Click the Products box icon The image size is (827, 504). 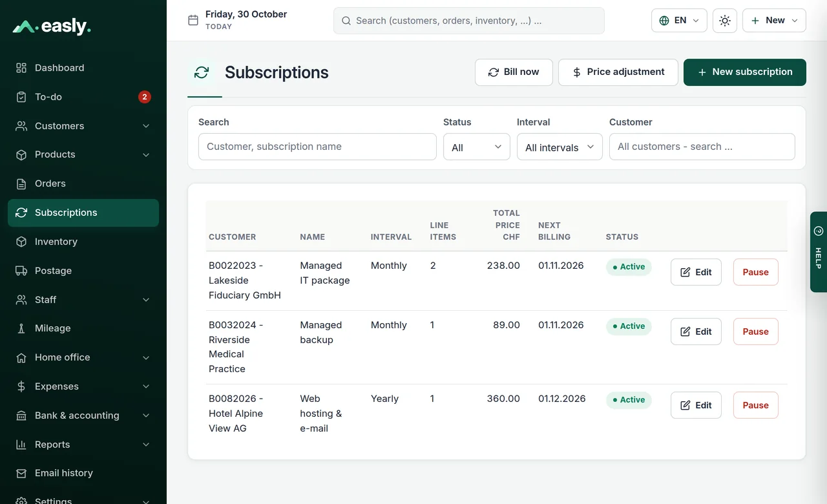(x=21, y=154)
